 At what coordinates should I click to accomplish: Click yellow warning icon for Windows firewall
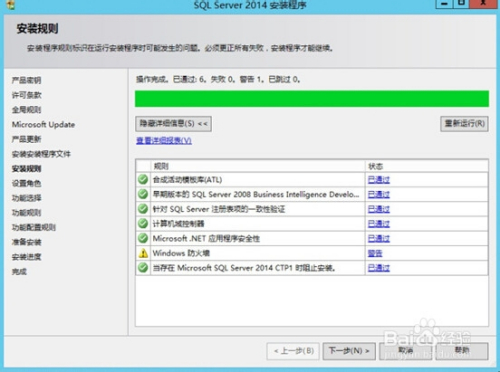pos(143,253)
